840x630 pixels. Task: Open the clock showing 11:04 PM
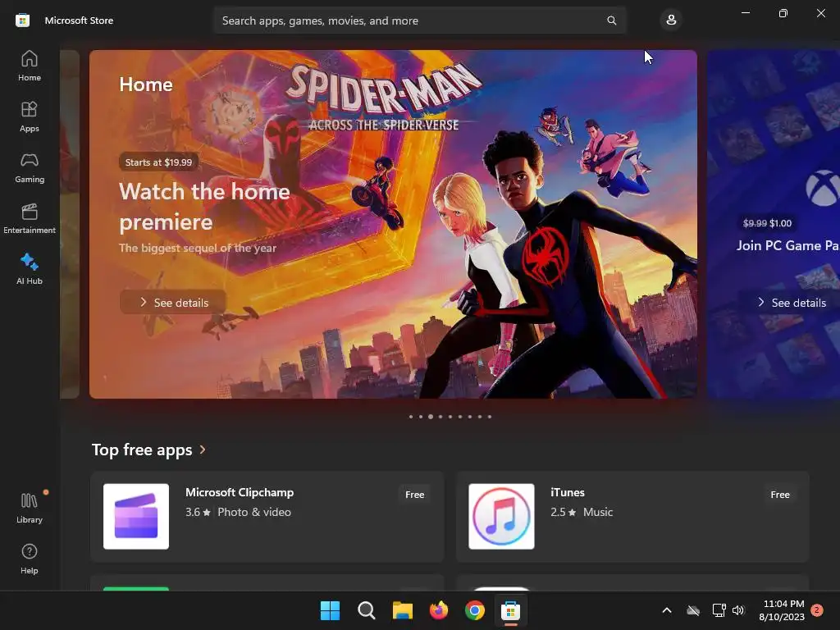click(782, 610)
